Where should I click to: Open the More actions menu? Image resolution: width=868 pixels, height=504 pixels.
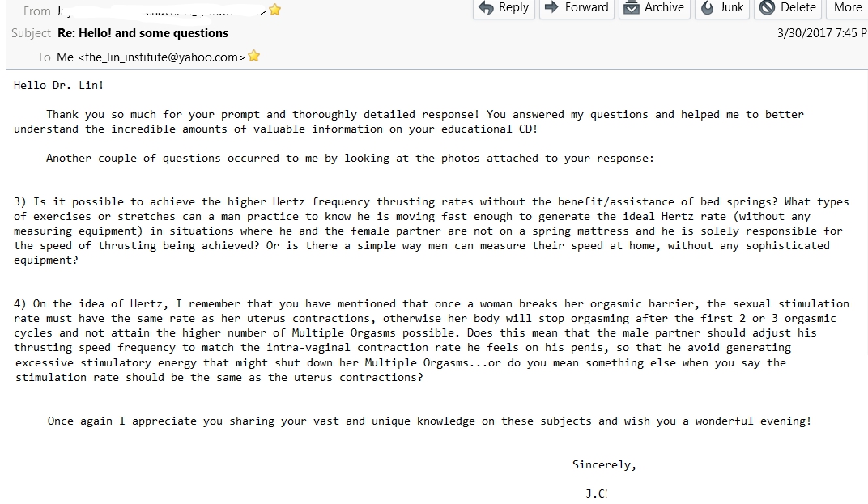(847, 8)
